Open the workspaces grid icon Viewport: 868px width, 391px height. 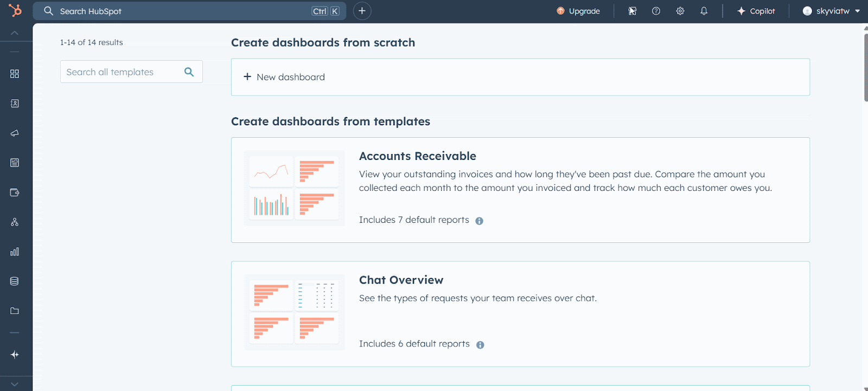tap(15, 74)
